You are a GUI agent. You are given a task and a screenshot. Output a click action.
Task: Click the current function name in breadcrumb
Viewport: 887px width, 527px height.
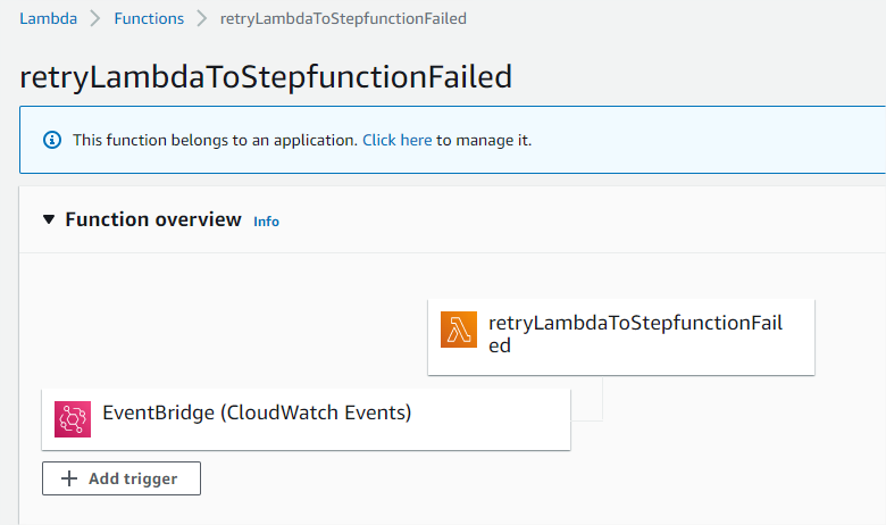coord(343,19)
